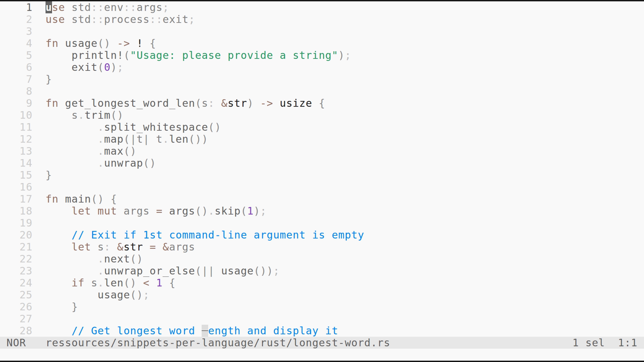Click the "Usage: please provide a string" literal
644x362 pixels.
point(234,55)
